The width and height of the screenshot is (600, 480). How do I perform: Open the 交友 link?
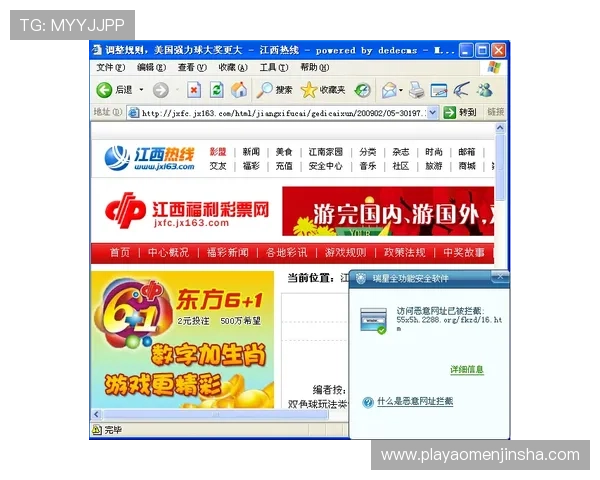point(218,166)
